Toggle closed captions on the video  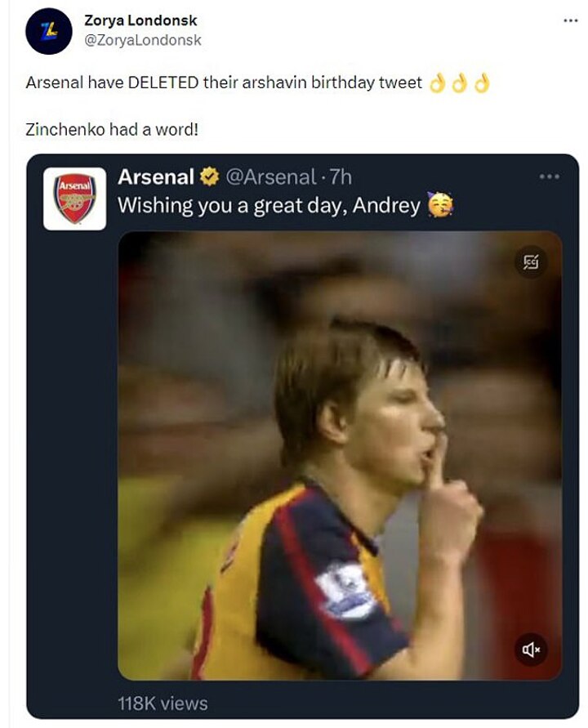click(x=531, y=262)
